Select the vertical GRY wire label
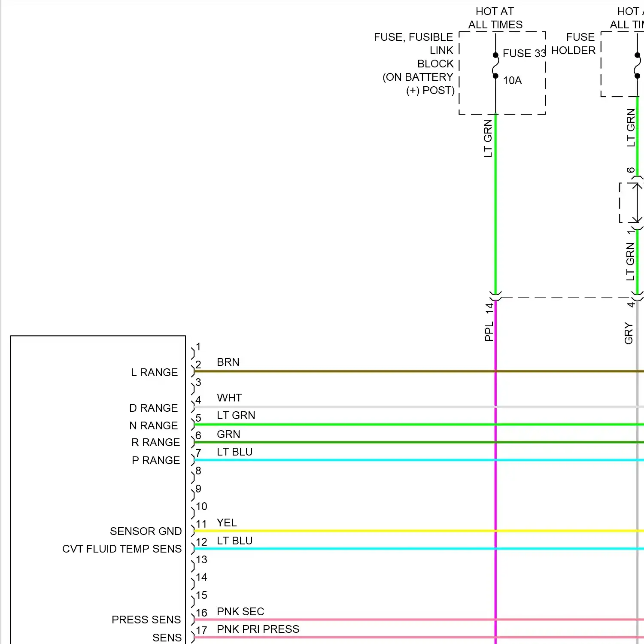This screenshot has width=644, height=644. pyautogui.click(x=629, y=333)
